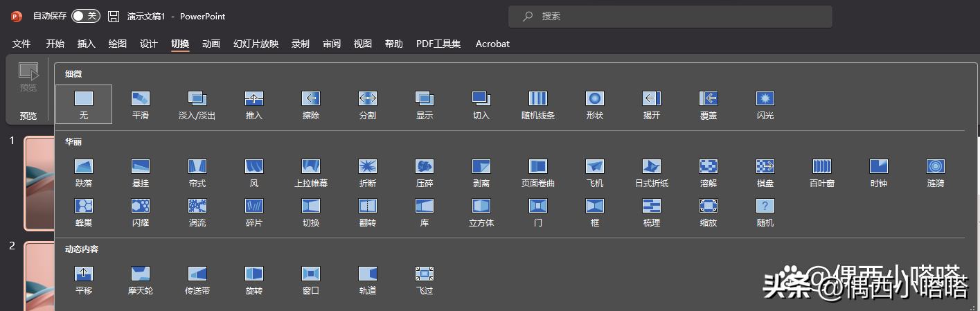Screen dimensions: 980x311
Task: Choose the 轨道 transition
Action: click(368, 280)
